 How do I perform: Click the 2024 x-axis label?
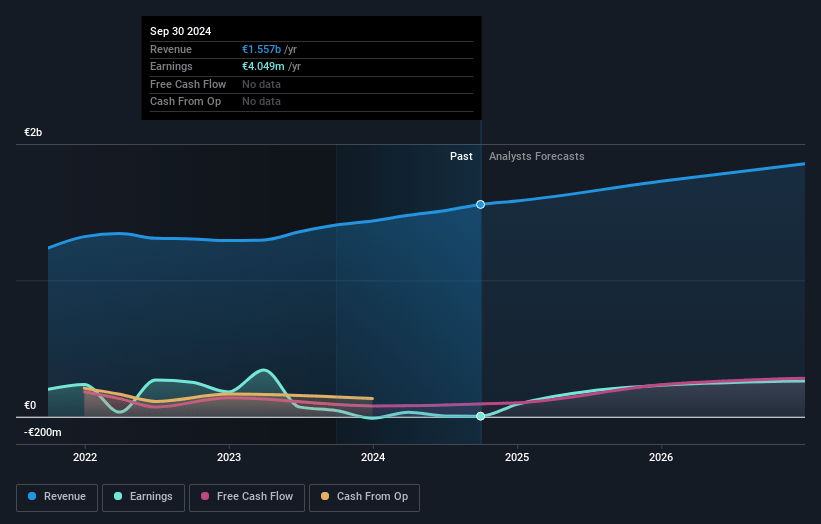pos(373,457)
